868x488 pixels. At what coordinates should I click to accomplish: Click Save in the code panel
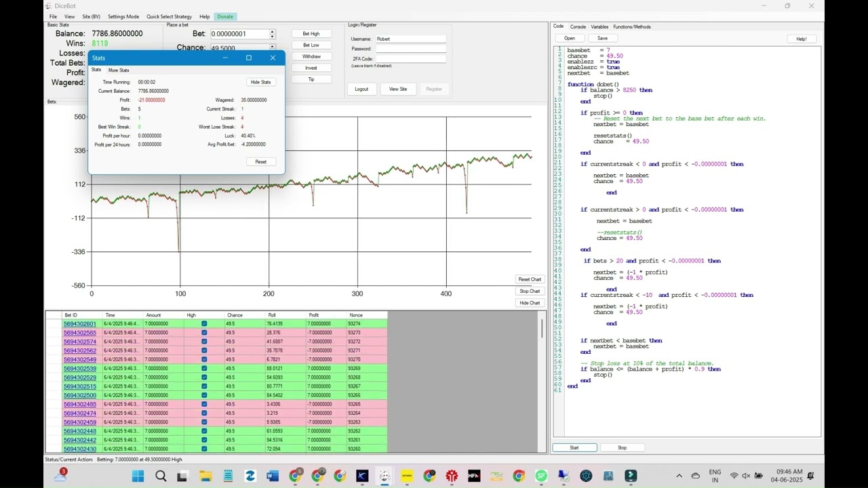[x=602, y=38]
